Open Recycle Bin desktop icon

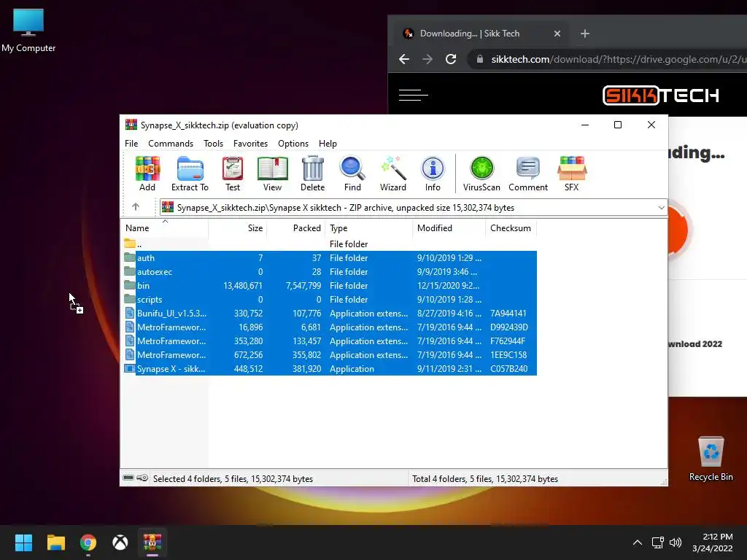point(711,459)
